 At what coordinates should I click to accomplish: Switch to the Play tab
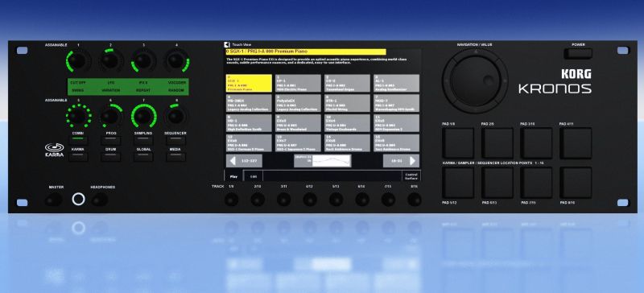(x=233, y=176)
